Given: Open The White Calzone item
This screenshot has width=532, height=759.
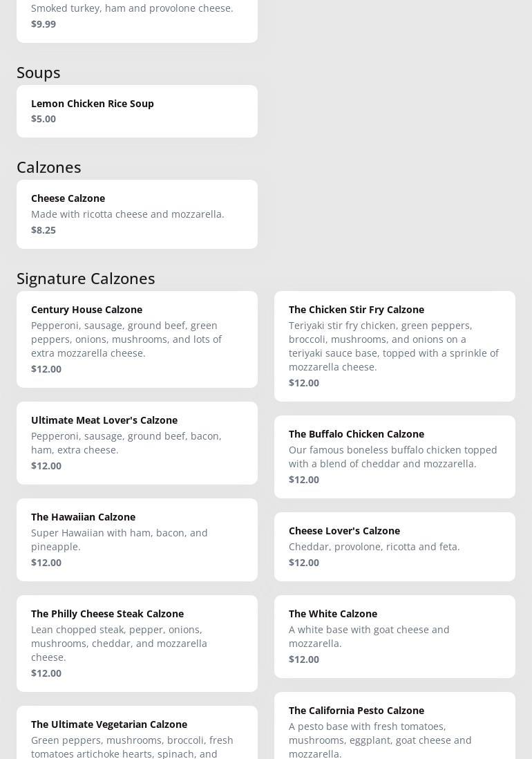Looking at the screenshot, I should (395, 636).
